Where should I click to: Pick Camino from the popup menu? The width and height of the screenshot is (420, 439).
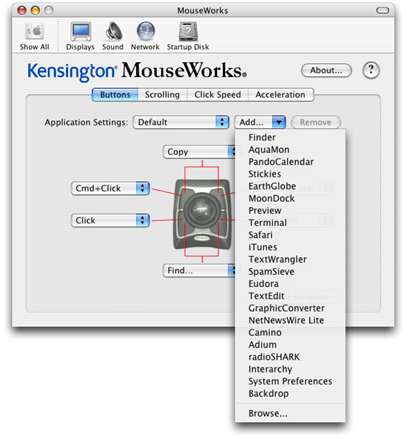tap(290, 333)
